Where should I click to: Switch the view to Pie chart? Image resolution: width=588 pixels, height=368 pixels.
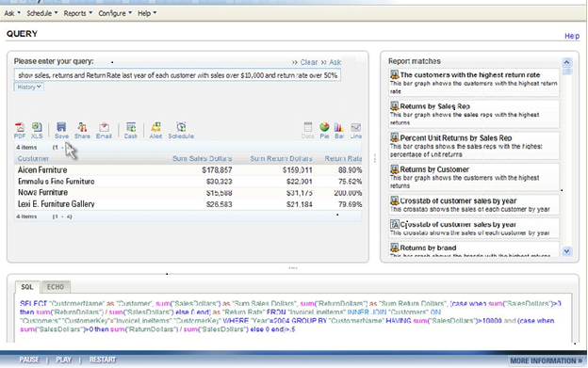click(324, 130)
